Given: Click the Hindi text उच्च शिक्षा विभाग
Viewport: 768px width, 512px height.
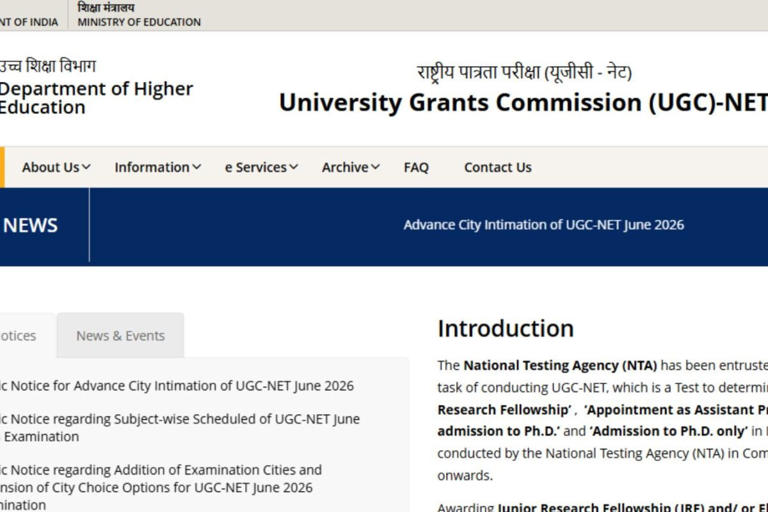Looking at the screenshot, I should pos(48,66).
